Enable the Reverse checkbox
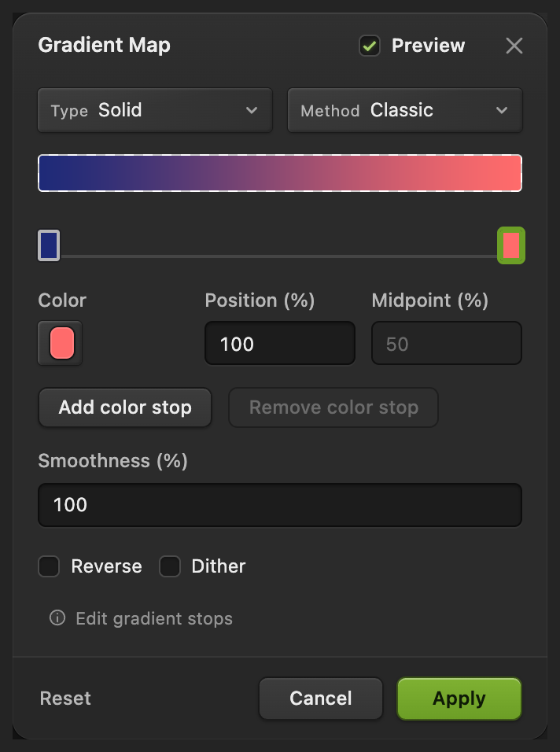This screenshot has height=752, width=560. tap(49, 566)
